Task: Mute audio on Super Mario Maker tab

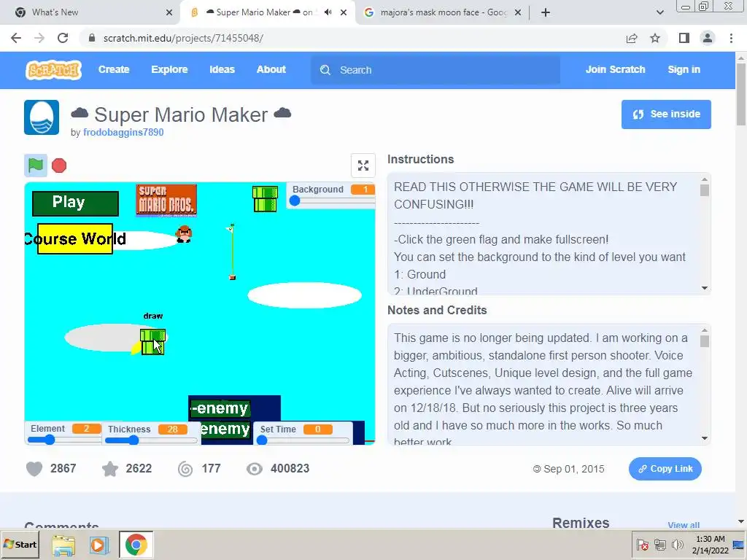Action: pos(328,12)
